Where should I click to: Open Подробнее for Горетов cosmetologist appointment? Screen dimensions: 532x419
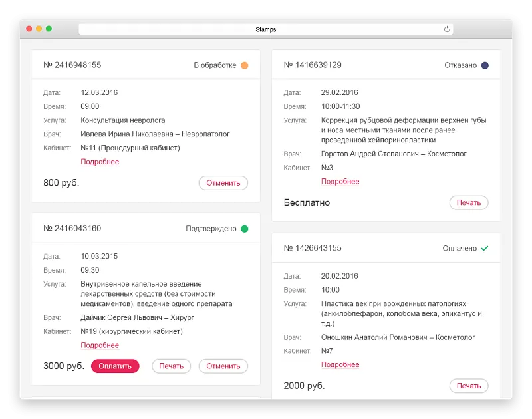(340, 182)
